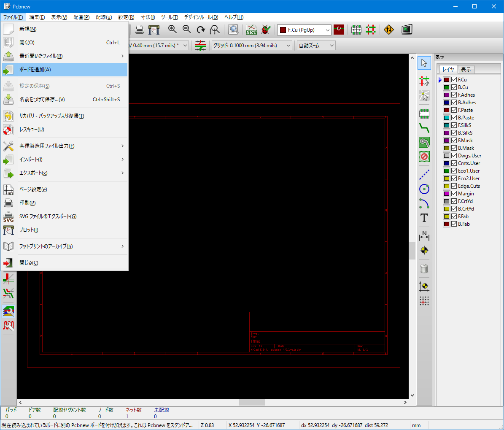This screenshot has height=430, width=504.
Task: Expand the footprint archive submenu
Action: (64, 246)
